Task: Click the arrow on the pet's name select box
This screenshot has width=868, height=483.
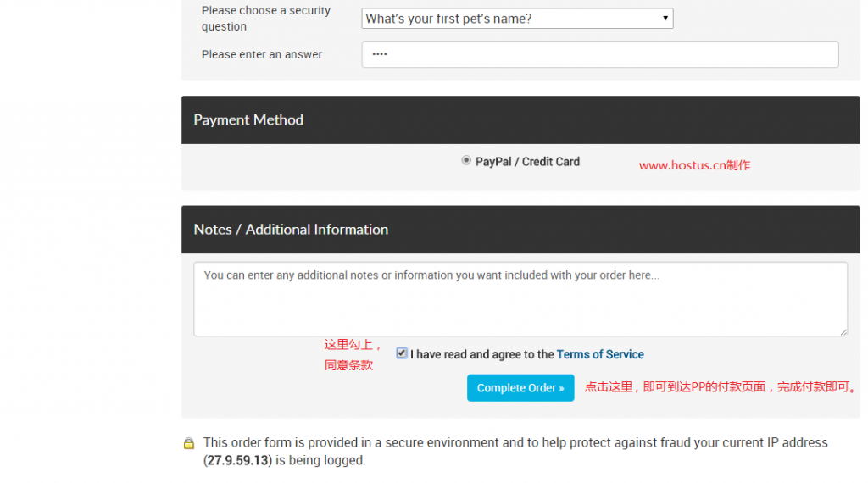Action: click(x=665, y=19)
